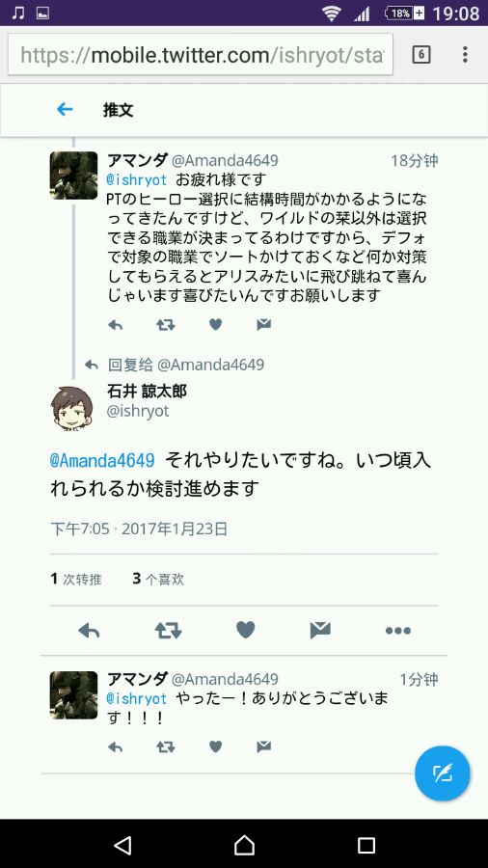Reply to the first Amanda4649 tweet
Image resolution: width=488 pixels, height=868 pixels.
tap(115, 325)
